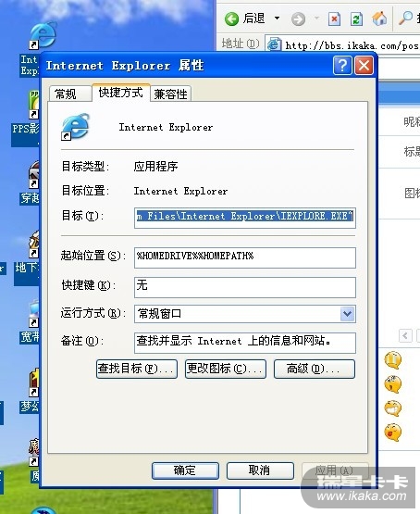Click the 高级 button

pyautogui.click(x=315, y=369)
